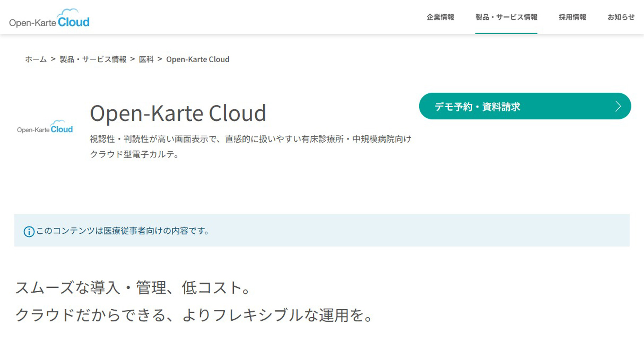Image resolution: width=644 pixels, height=342 pixels.
Task: Open the お知らせ menu
Action: click(621, 17)
